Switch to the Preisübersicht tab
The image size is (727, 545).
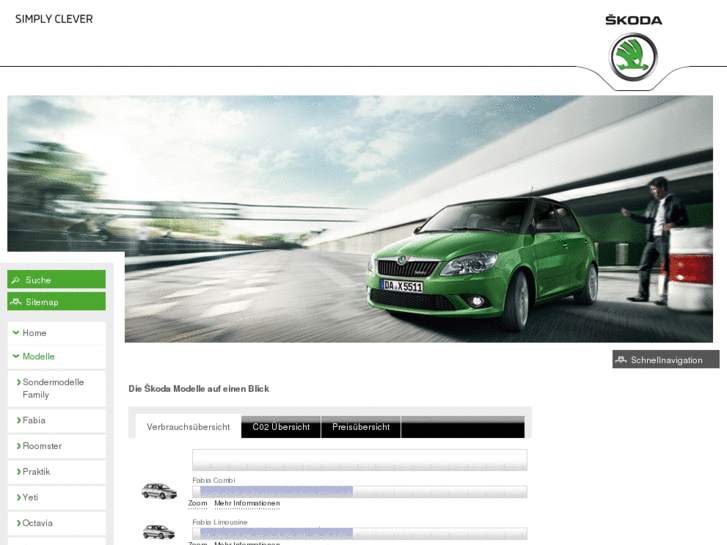[x=361, y=427]
